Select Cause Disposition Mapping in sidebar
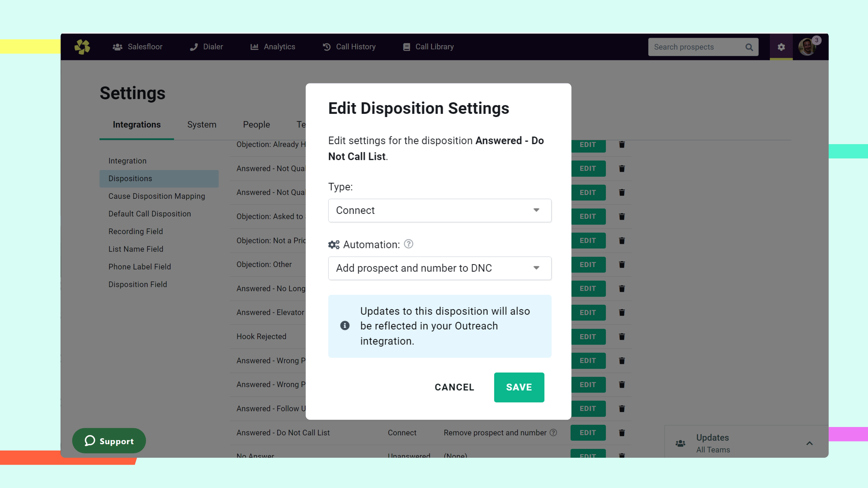The image size is (868, 488). 156,196
